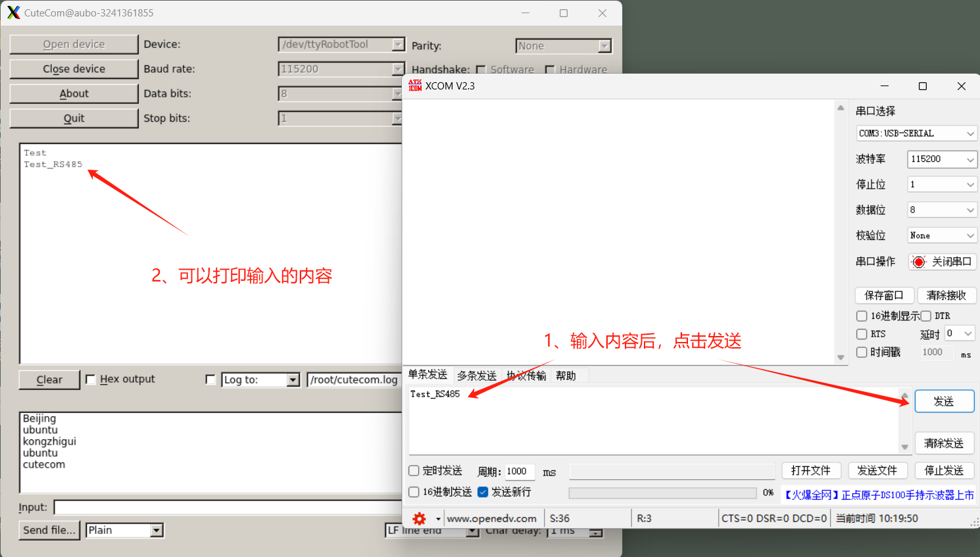Click the 发送 send button
This screenshot has width=980, height=557.
pos(944,401)
